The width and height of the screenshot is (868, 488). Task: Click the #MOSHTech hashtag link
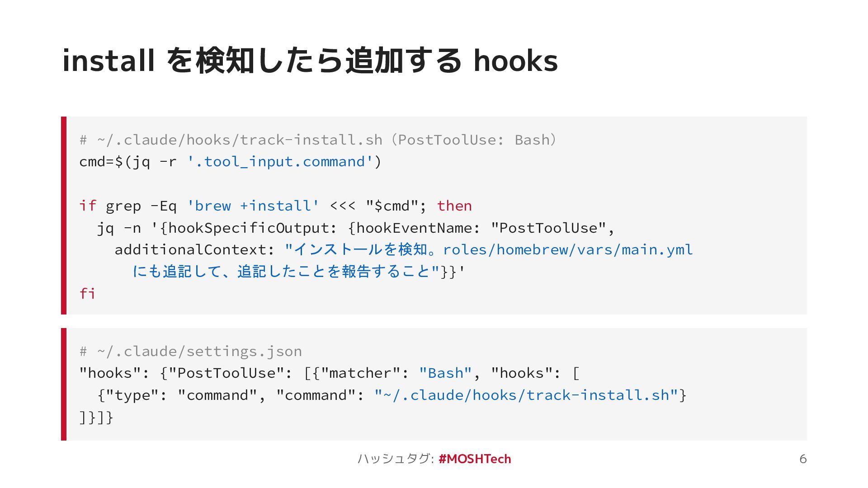point(475,459)
